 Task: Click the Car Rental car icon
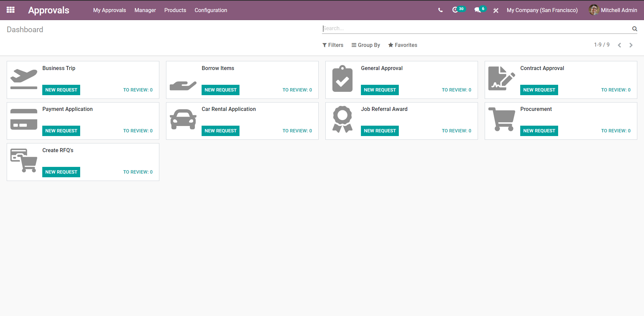(183, 119)
